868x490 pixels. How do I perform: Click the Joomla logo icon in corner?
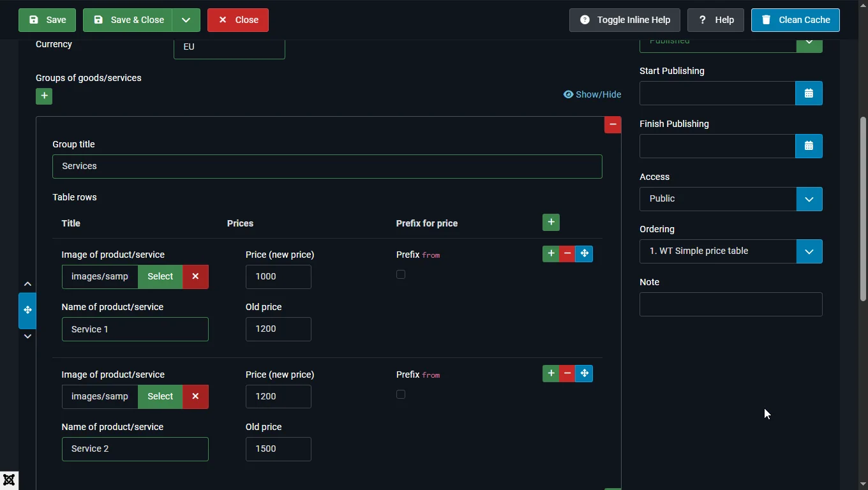click(9, 480)
